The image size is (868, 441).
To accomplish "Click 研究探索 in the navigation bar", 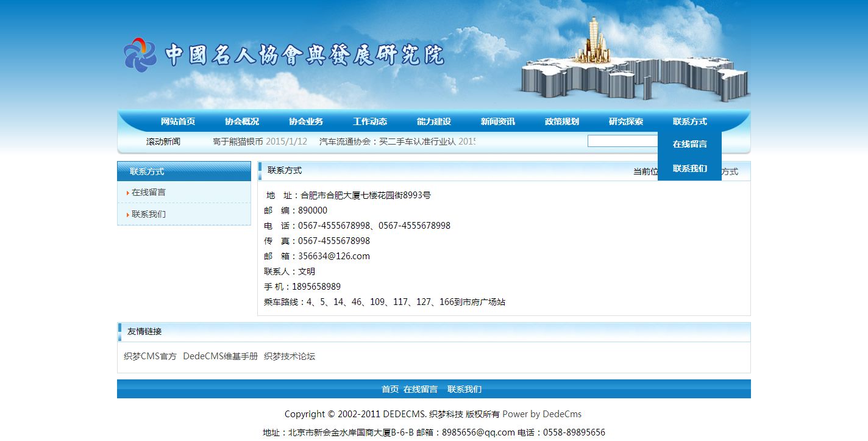I will coord(626,121).
